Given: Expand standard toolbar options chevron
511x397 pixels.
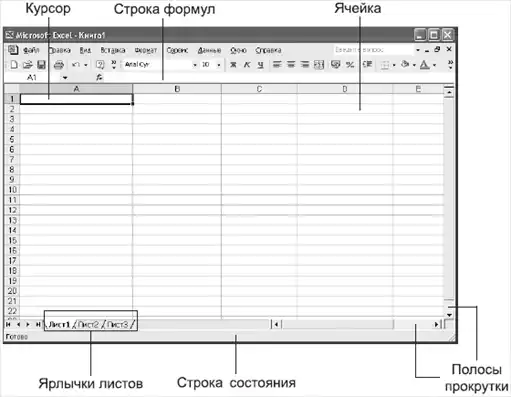Looking at the screenshot, I should [x=114, y=65].
